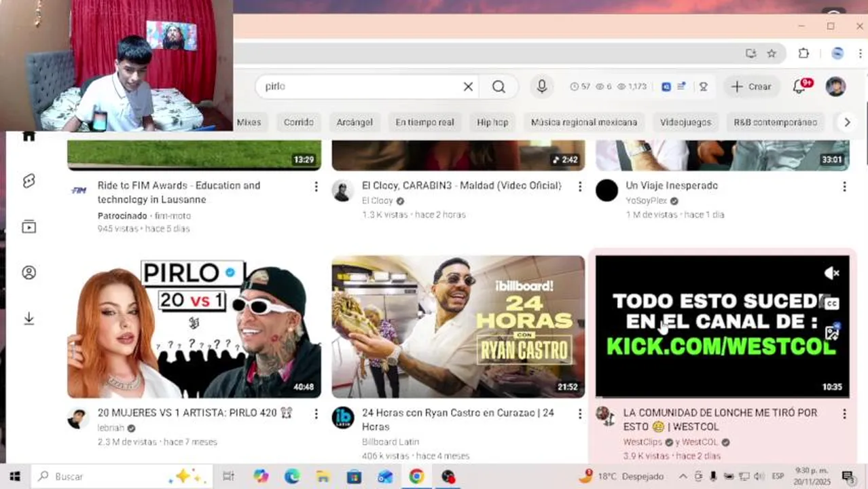This screenshot has width=868, height=489.
Task: Unmute the WestCOL preview video
Action: coord(832,273)
